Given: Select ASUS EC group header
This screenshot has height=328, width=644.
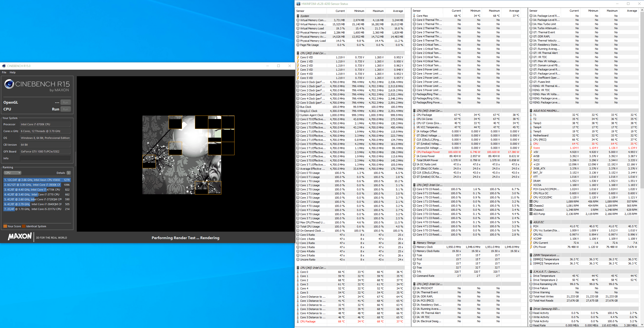Looking at the screenshot, I should pyautogui.click(x=584, y=222).
